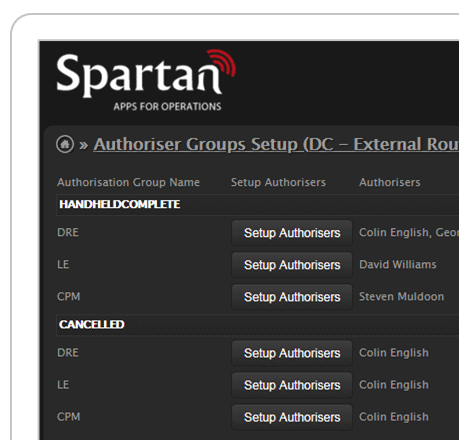Click the home icon in breadcrumb

point(65,144)
